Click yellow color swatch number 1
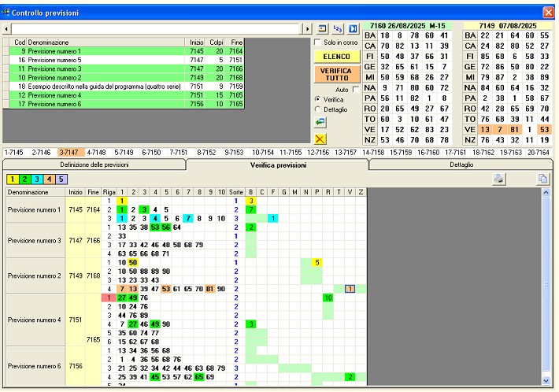This screenshot has width=559, height=392. pos(12,179)
